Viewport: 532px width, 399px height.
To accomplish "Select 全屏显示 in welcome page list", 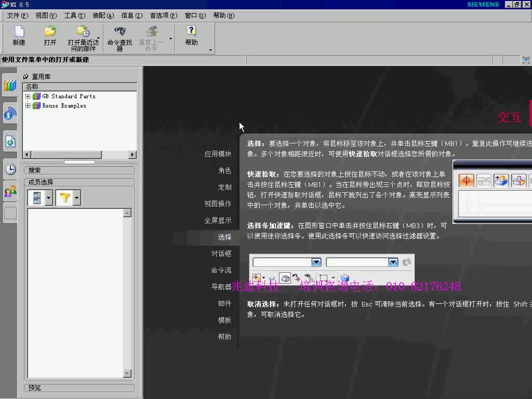I will [x=218, y=220].
